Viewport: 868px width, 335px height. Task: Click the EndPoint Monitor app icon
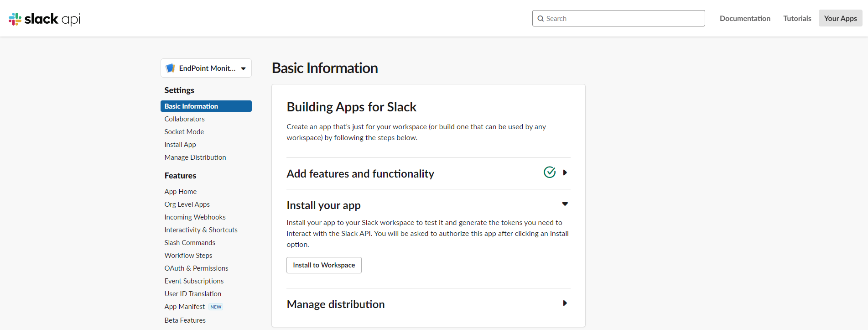point(171,68)
